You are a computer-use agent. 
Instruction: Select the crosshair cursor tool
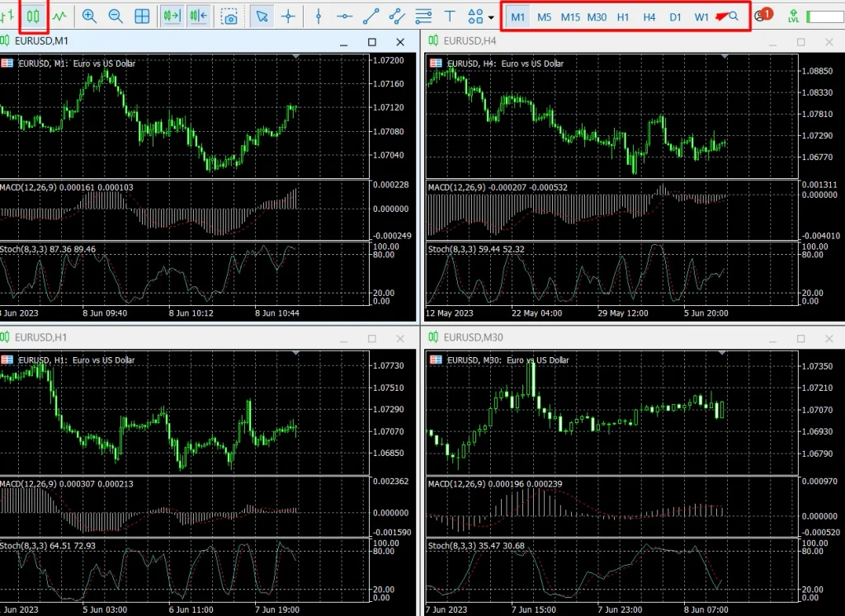click(x=288, y=16)
